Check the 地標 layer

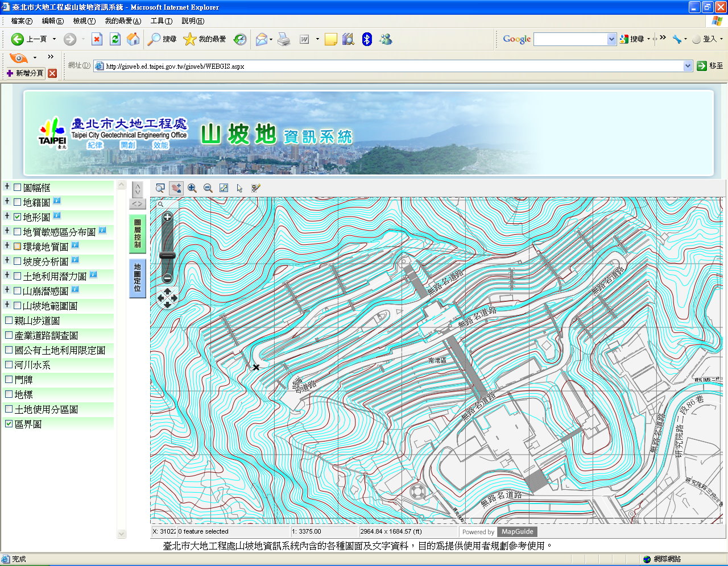(9, 394)
